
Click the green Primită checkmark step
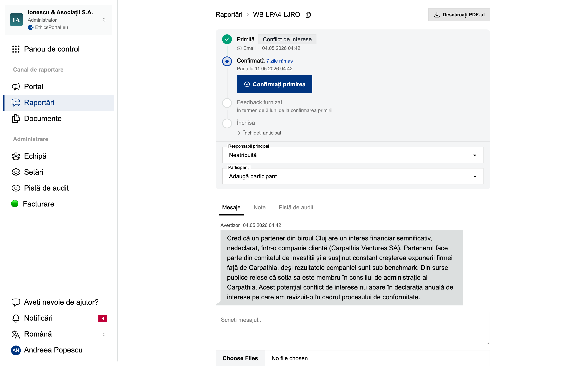click(x=227, y=39)
